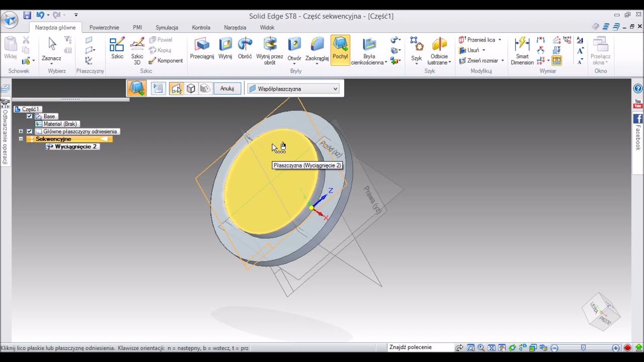Click the Fit view icon in status bar
The width and height of the screenshot is (644, 362).
pyautogui.click(x=492, y=348)
